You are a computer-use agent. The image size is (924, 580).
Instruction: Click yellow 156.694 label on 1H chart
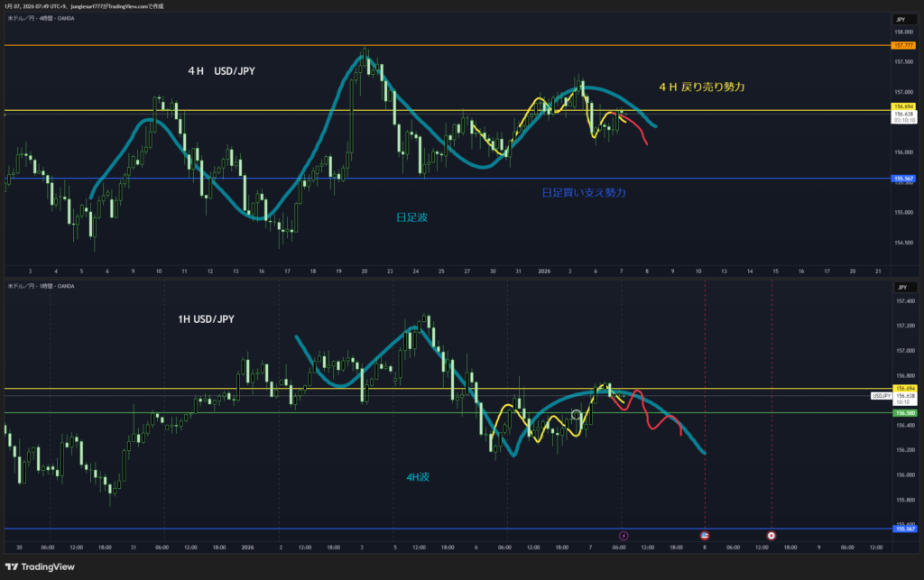[903, 388]
